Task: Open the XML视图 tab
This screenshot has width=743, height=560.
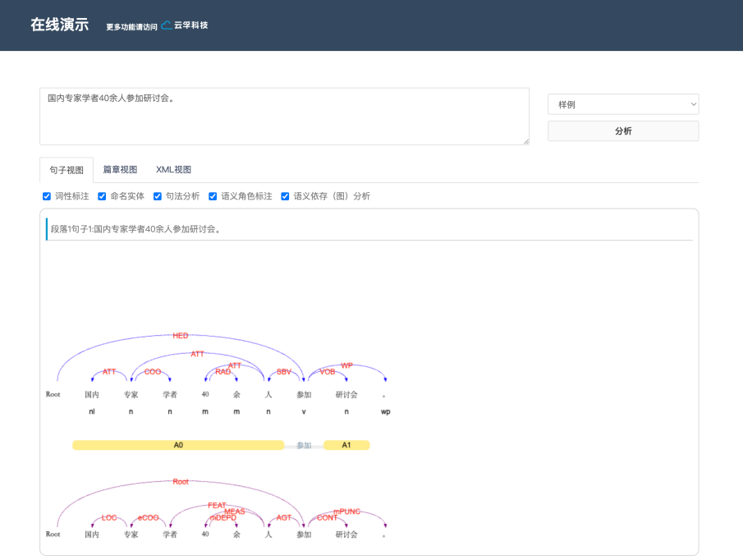Action: pos(173,170)
